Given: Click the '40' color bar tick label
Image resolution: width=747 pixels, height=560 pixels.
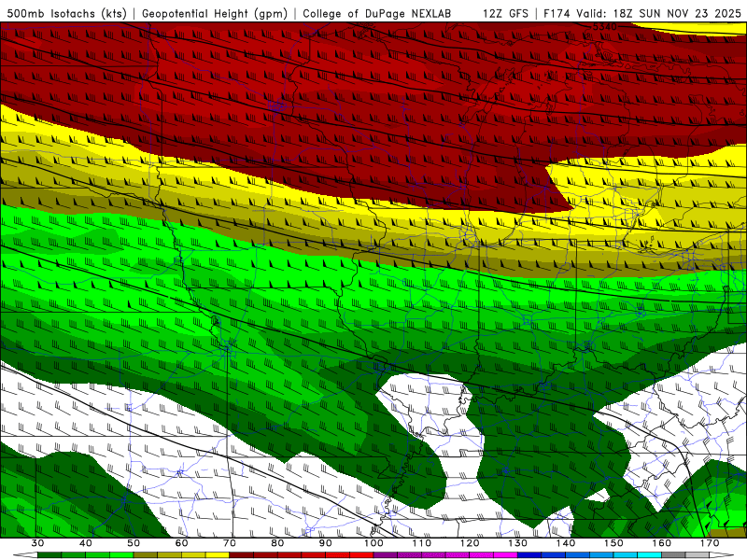Looking at the screenshot, I should pos(86,543).
